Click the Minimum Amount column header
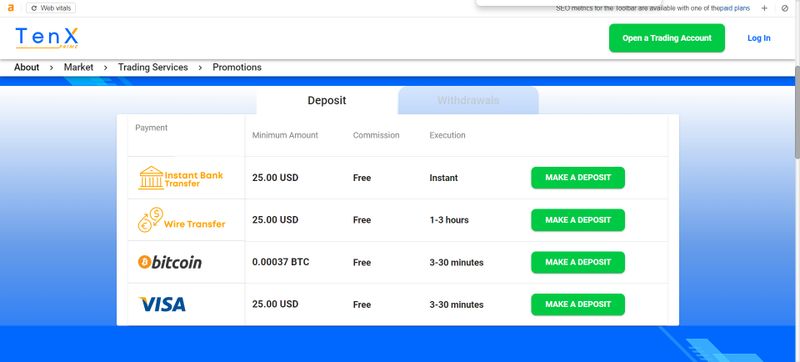This screenshot has width=800, height=362. point(285,136)
